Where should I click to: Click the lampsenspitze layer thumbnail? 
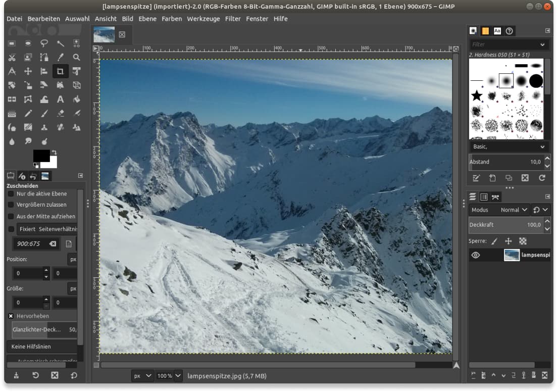point(512,255)
